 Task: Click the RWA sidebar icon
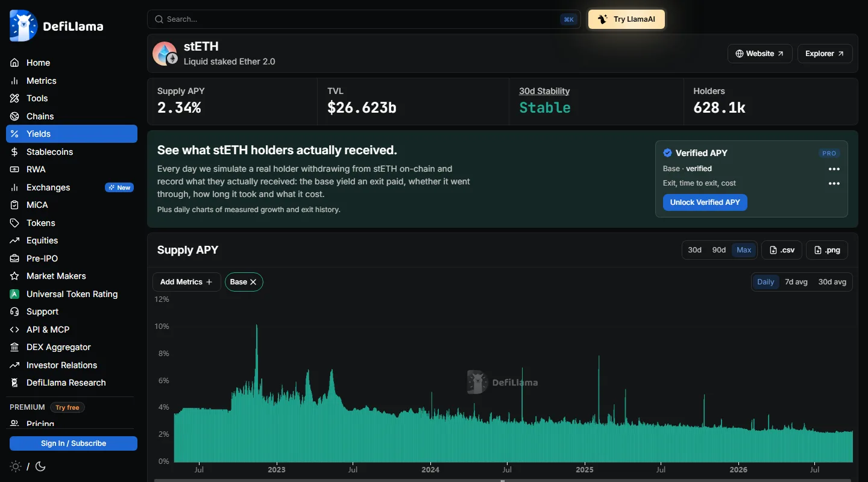(x=14, y=169)
